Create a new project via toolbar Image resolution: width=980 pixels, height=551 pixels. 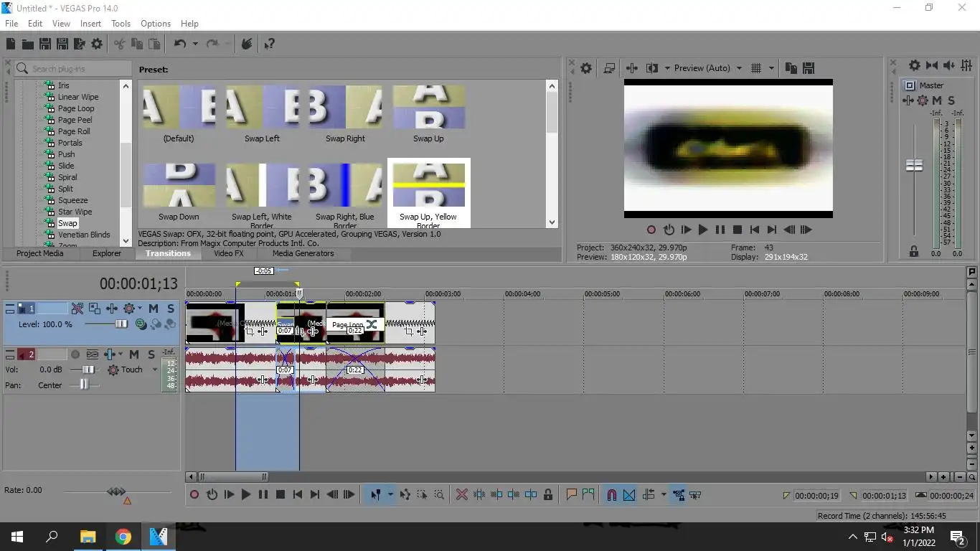pos(11,44)
